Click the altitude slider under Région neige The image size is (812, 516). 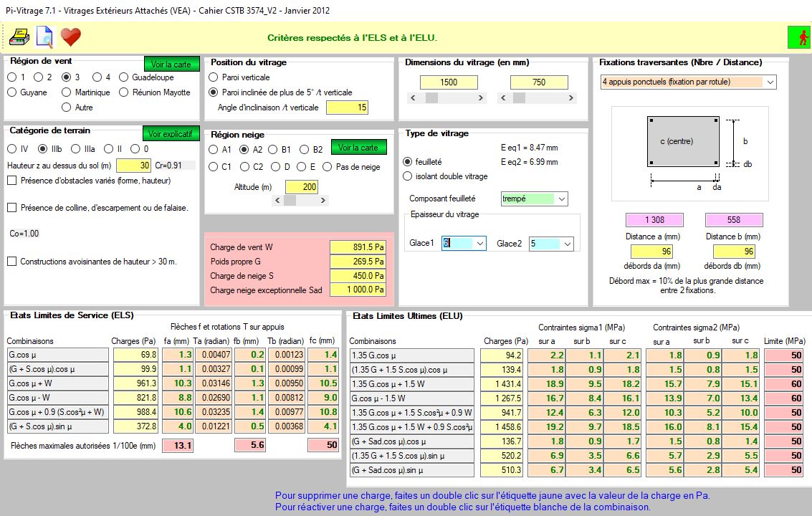290,201
